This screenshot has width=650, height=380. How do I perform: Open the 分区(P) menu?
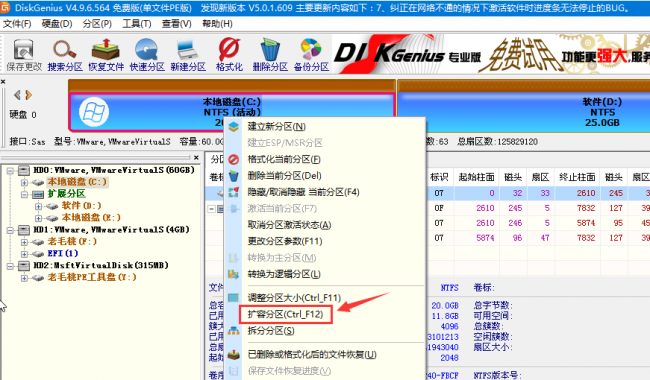pyautogui.click(x=97, y=24)
